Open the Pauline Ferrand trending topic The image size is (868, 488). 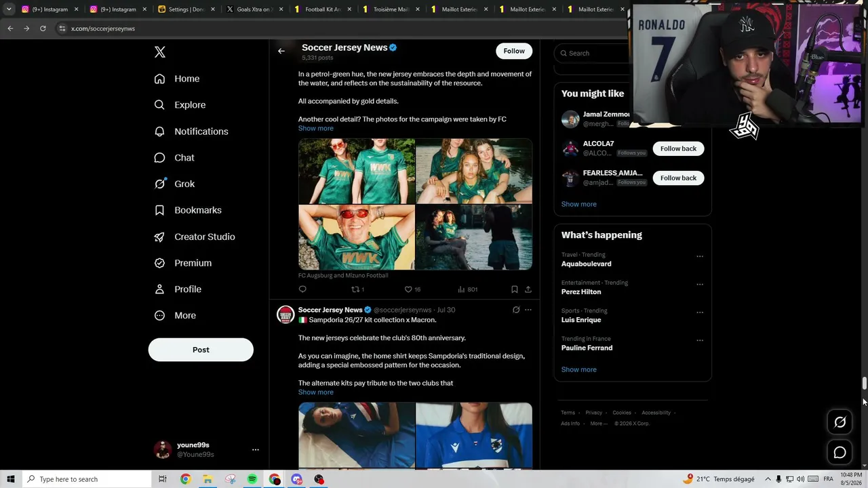[x=587, y=348]
